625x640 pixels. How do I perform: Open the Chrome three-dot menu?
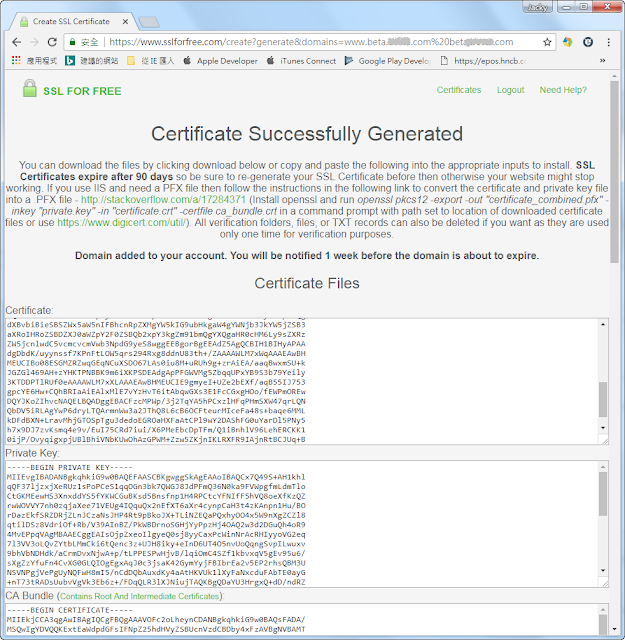pos(609,42)
